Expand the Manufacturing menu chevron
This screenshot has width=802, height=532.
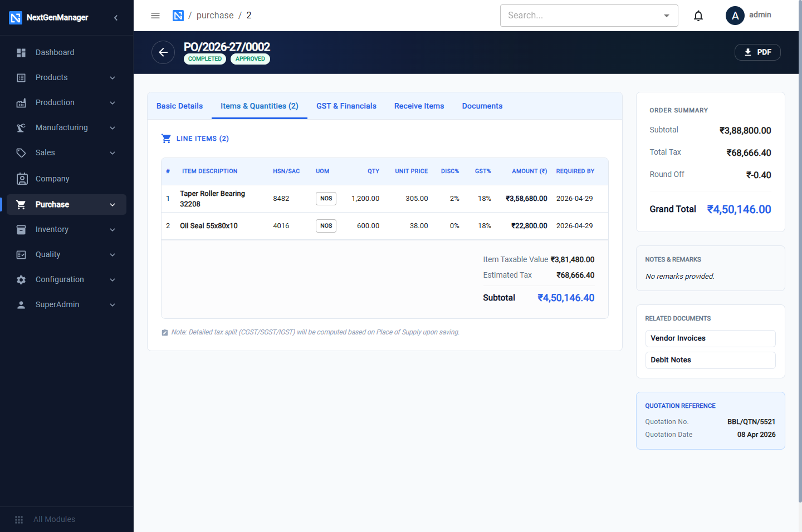(x=113, y=128)
